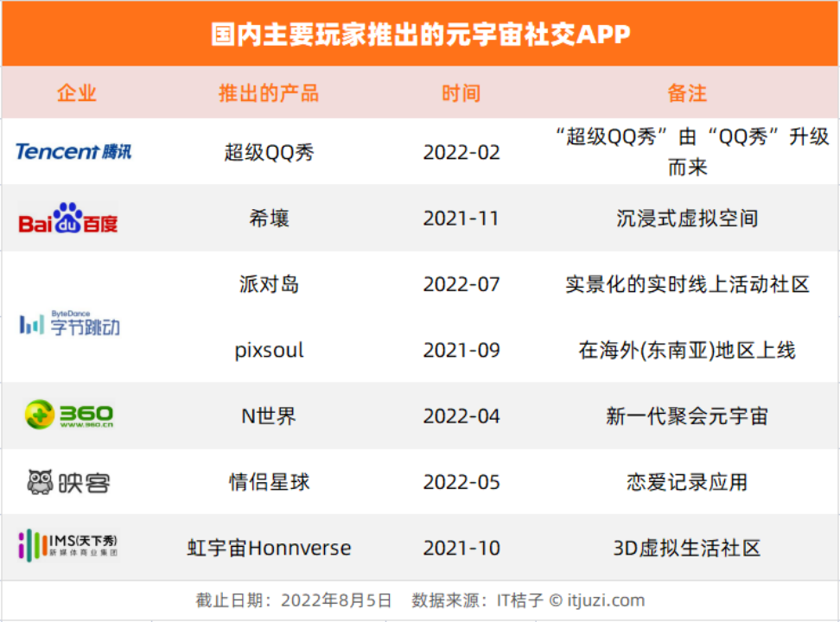Click the 推出的产品 column header
The image size is (840, 622).
(x=269, y=92)
